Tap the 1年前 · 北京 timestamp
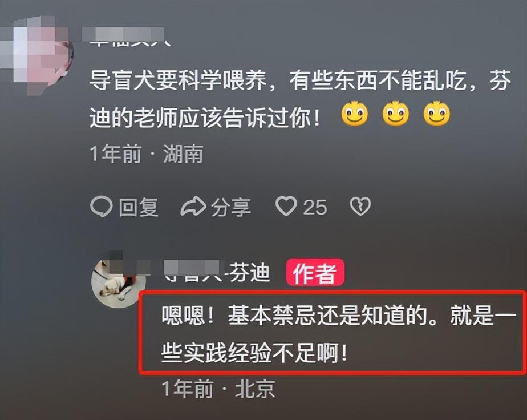This screenshot has width=527, height=420. point(218,389)
